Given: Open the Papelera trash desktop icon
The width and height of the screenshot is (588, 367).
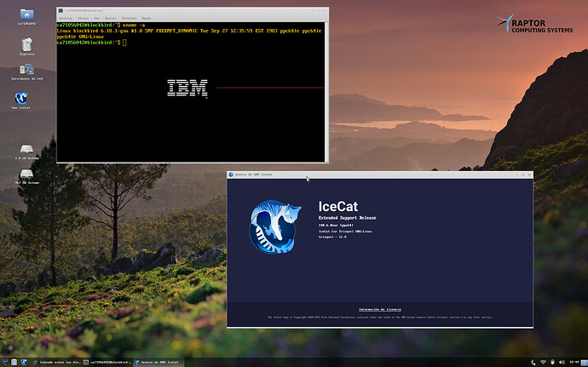Looking at the screenshot, I should 26,45.
